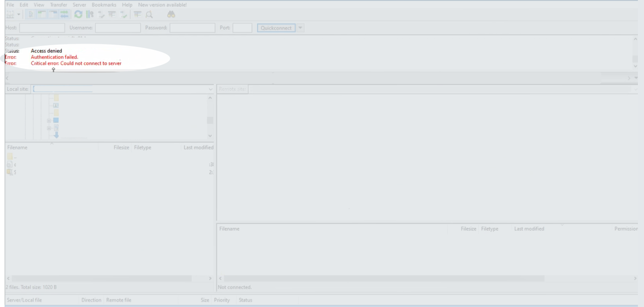Open the Bookmarks menu
Image resolution: width=644 pixels, height=307 pixels.
104,5
